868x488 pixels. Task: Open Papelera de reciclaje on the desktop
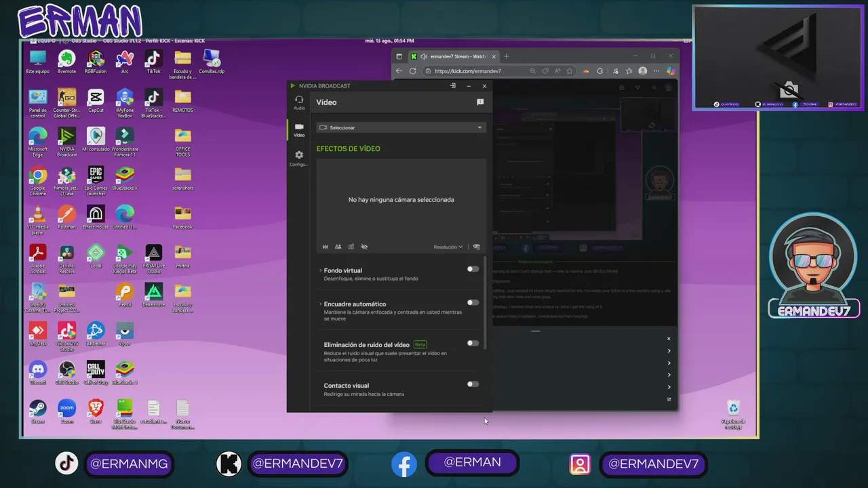coord(733,414)
